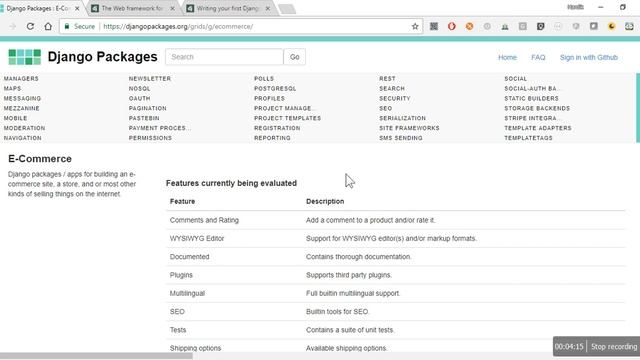Open the PROFILES category

tap(269, 99)
